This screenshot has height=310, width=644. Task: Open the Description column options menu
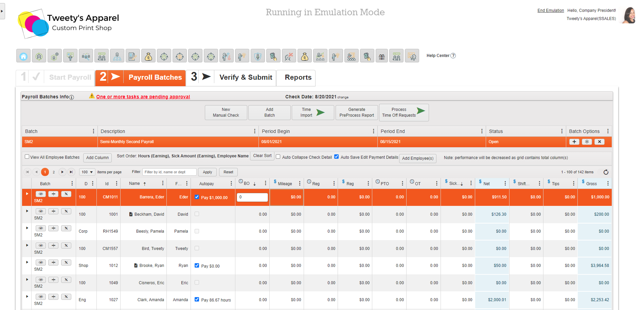pyautogui.click(x=255, y=131)
